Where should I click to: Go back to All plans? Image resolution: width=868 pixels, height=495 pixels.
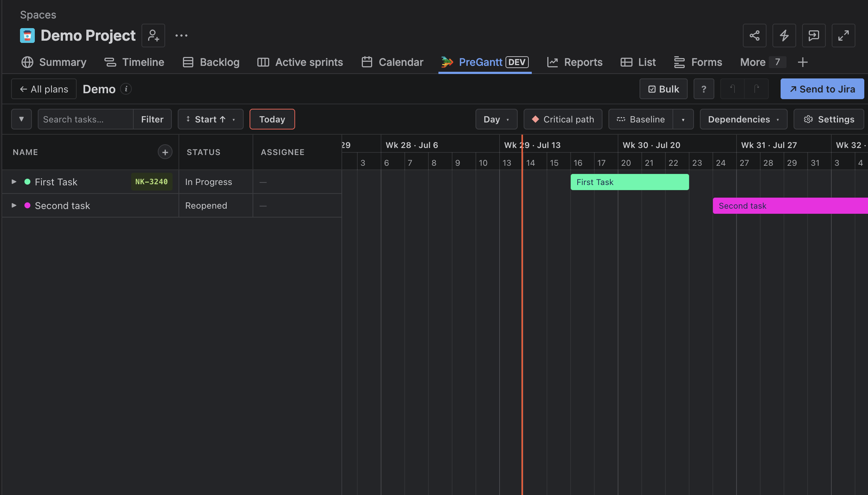tap(44, 89)
